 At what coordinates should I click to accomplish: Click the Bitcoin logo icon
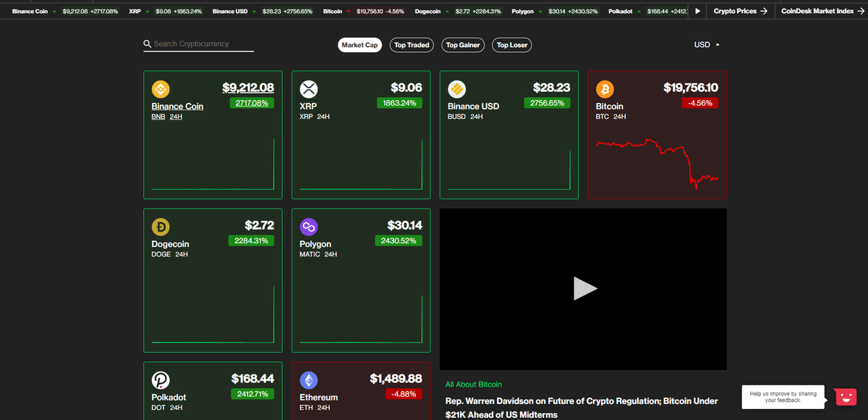click(605, 89)
